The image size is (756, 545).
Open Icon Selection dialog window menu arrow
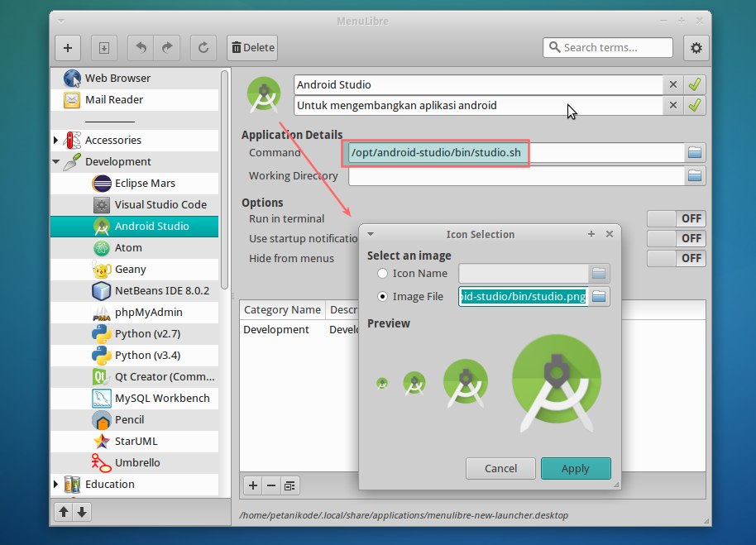point(371,234)
